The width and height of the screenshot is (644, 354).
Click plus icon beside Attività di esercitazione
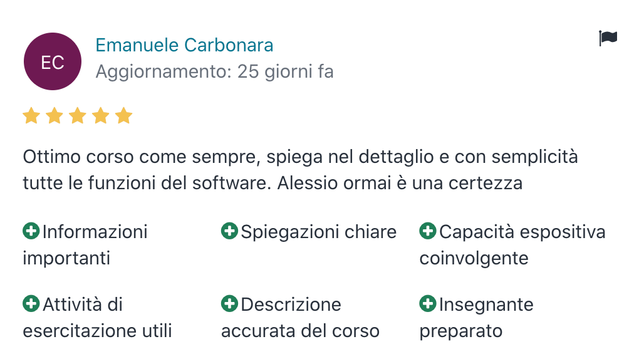point(31,304)
